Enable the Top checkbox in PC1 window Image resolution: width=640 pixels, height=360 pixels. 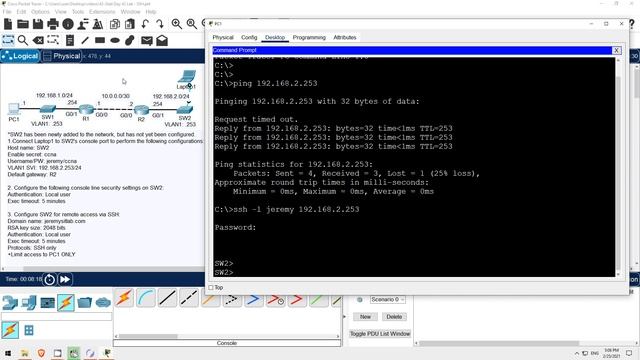(211, 288)
